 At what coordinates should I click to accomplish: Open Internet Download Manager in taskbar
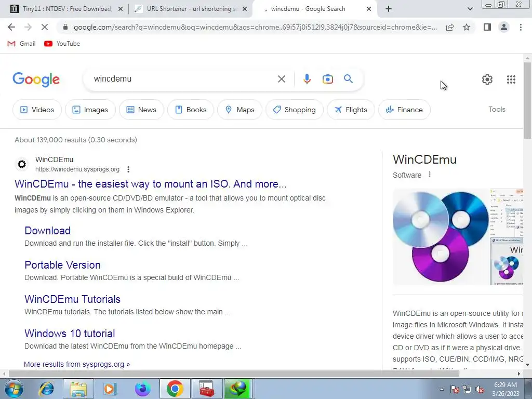point(238,389)
